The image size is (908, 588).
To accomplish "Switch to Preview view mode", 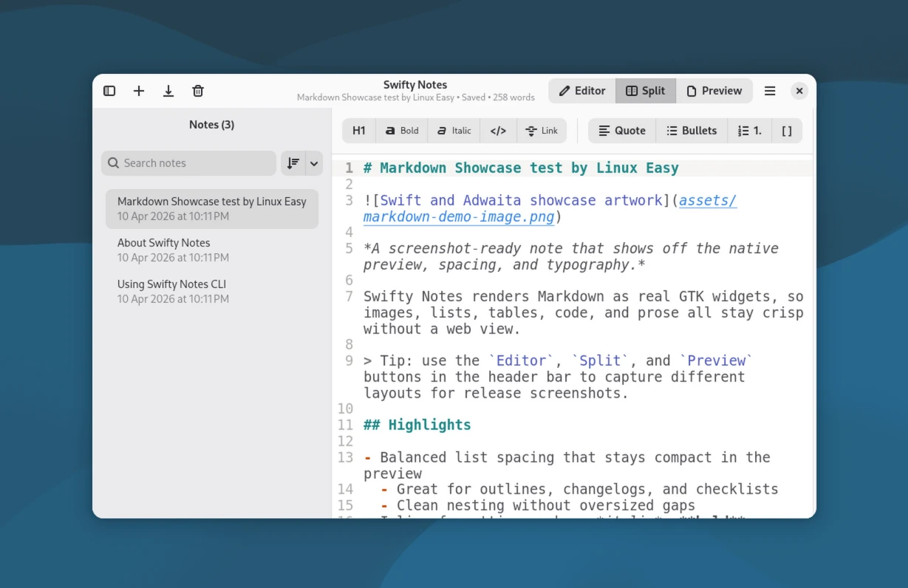I will 714,91.
